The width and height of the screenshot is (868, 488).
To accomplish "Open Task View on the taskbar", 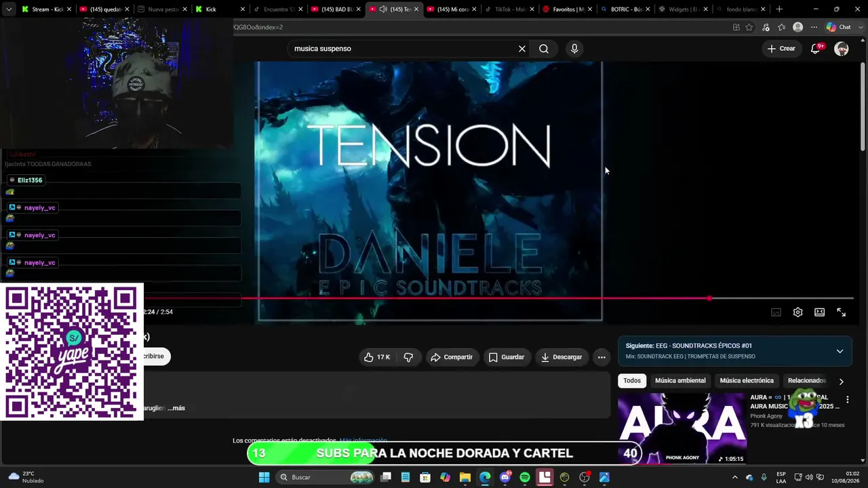I will (x=386, y=477).
